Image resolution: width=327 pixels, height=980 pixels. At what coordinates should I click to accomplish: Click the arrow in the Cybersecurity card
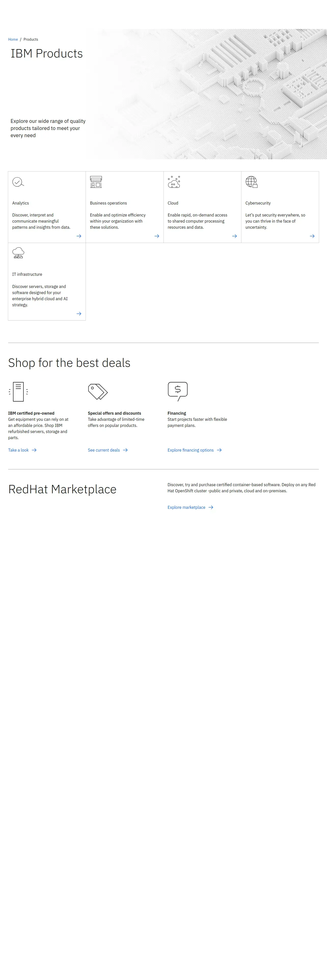click(x=312, y=236)
